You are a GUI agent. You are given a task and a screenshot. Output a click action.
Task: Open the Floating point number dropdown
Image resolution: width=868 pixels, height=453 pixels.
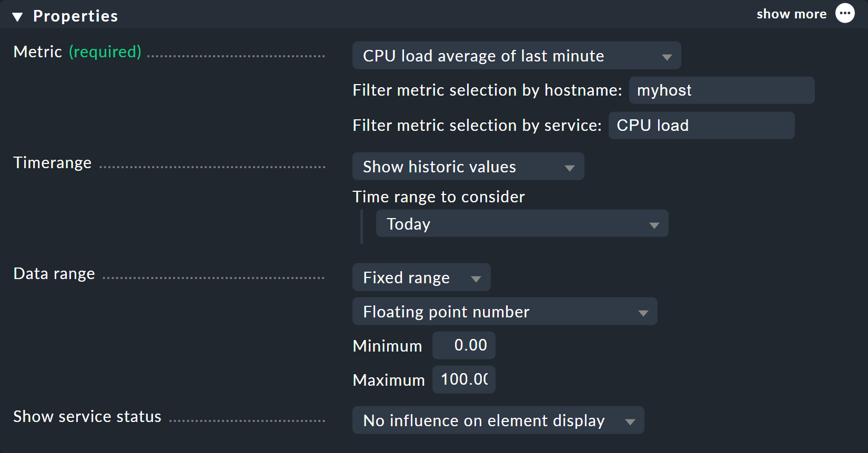[x=504, y=312]
